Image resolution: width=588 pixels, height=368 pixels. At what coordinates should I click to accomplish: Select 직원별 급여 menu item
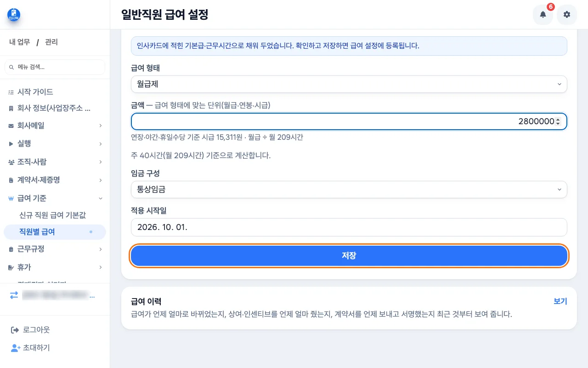(x=55, y=232)
